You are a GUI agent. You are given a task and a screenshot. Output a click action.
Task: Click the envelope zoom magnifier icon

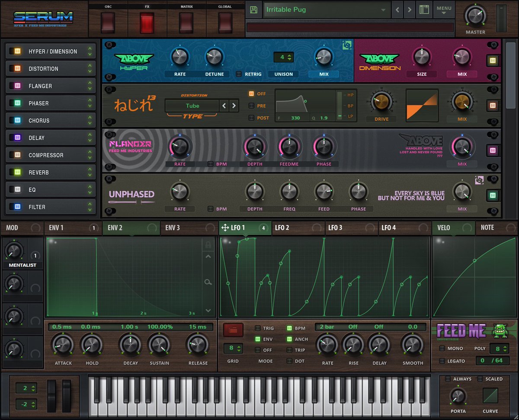point(208,282)
